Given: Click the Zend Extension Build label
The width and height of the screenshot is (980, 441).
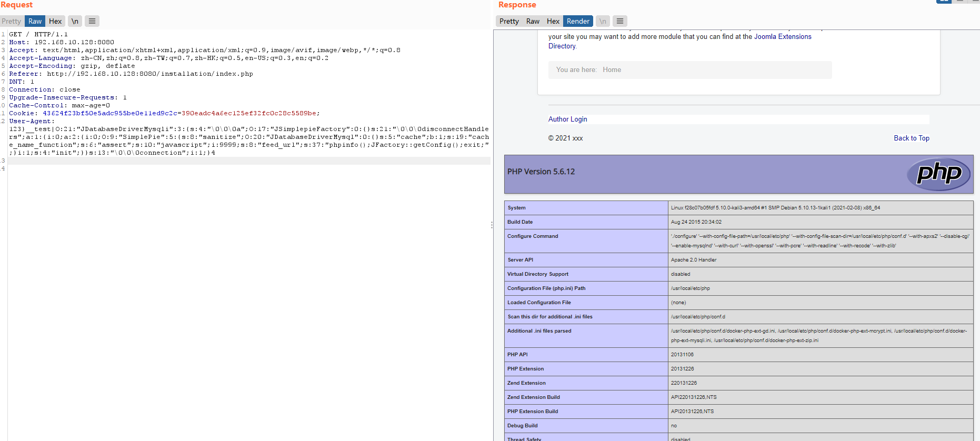Looking at the screenshot, I should [x=533, y=397].
